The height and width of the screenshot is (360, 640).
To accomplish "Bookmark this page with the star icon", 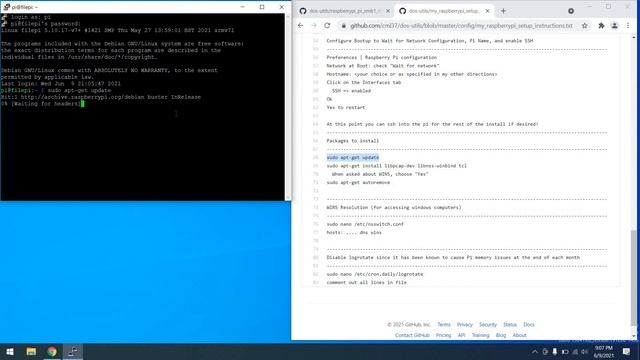I will click(x=584, y=25).
